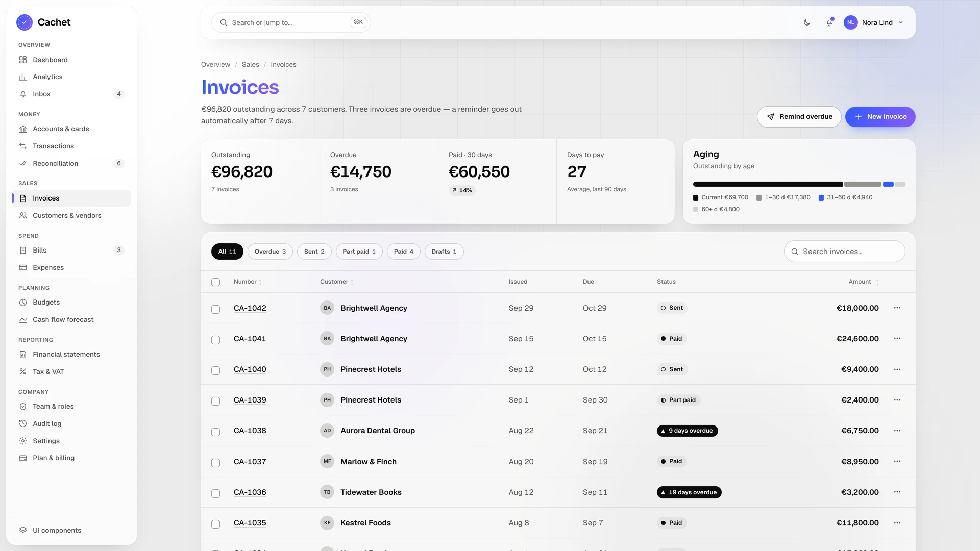Go to Bills in sidebar
Image resolution: width=980 pixels, height=551 pixels.
click(x=71, y=251)
